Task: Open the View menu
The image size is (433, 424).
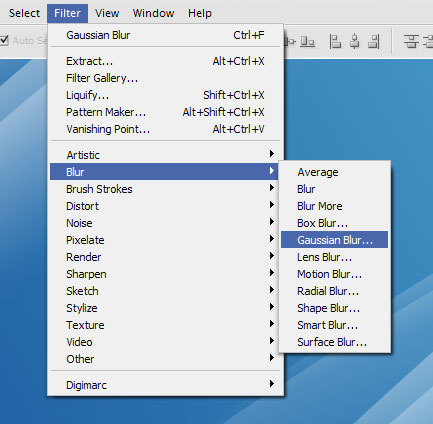Action: [107, 13]
